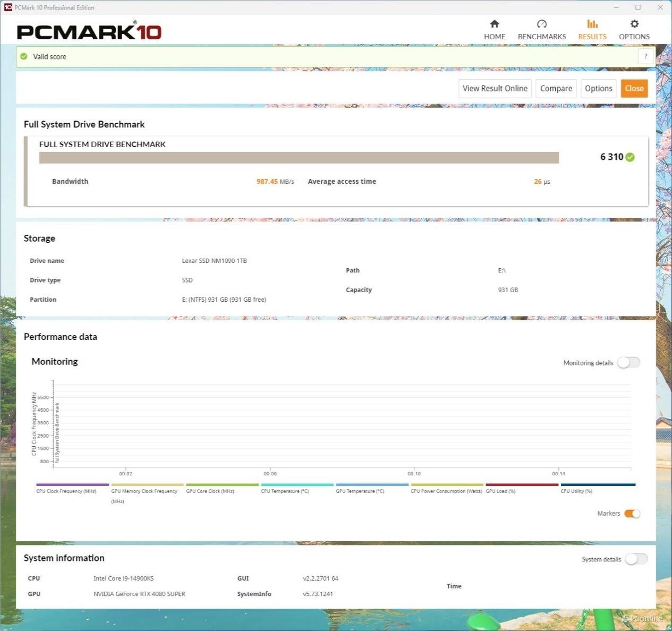Image resolution: width=672 pixels, height=631 pixels.
Task: Click GPU Core Clock green legend swatch
Action: [223, 485]
